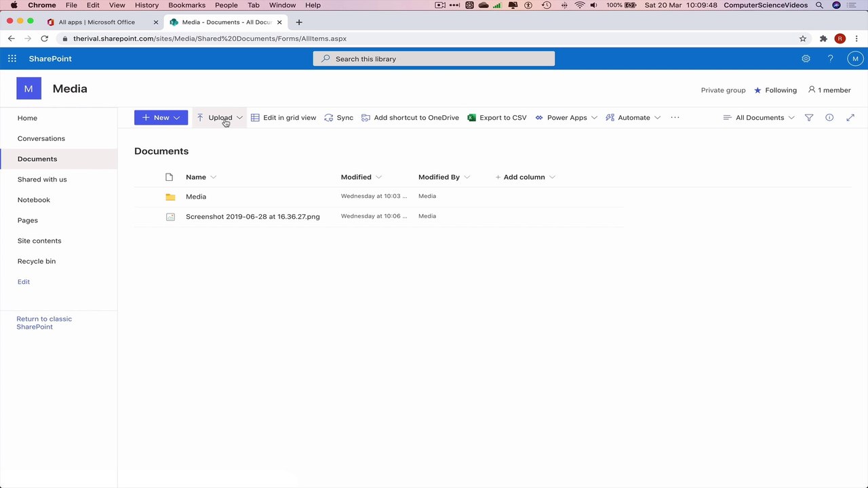Open Pages in the site navigation
The image size is (868, 488).
coord(28,220)
